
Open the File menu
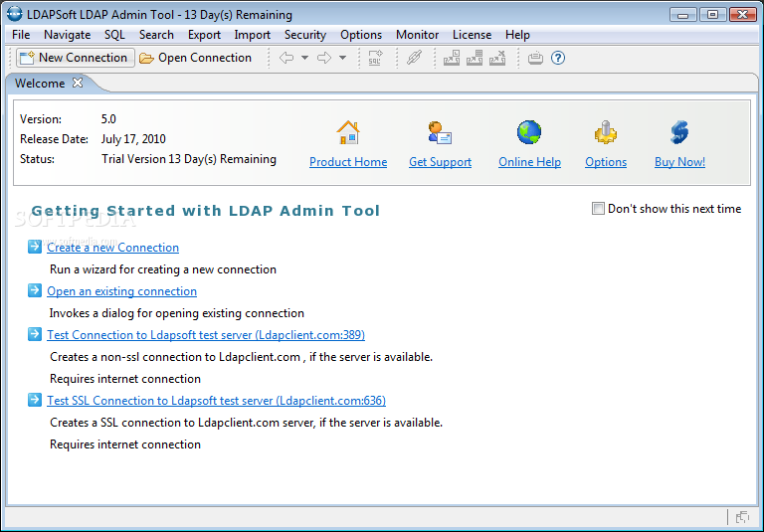click(21, 35)
